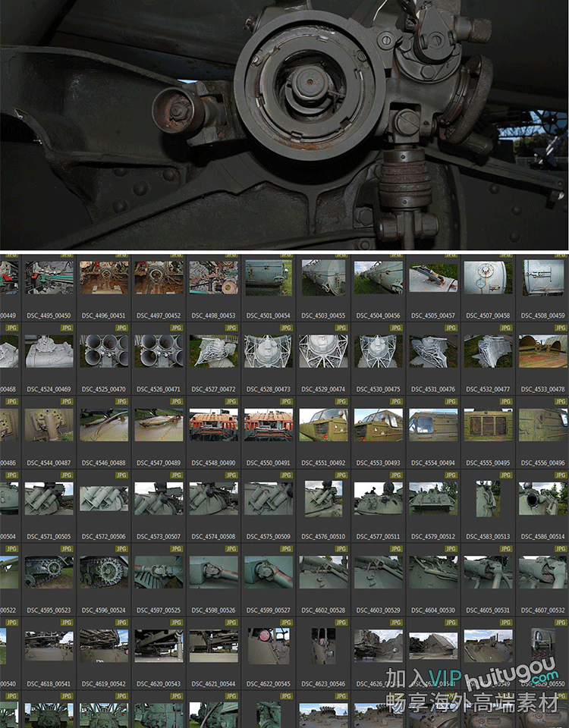Pick the DSC_4618_00541 thumbnail

(x=49, y=645)
